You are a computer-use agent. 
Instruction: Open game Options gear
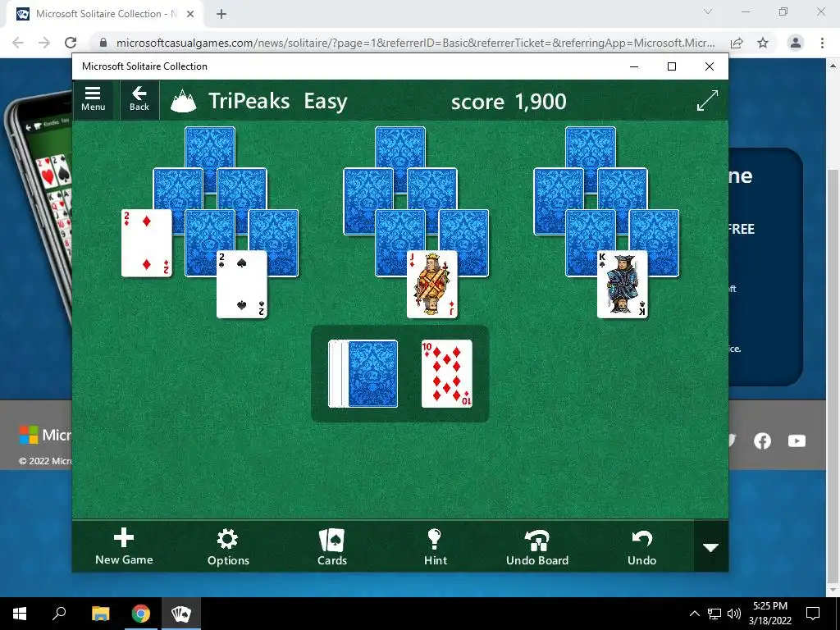[x=228, y=546]
